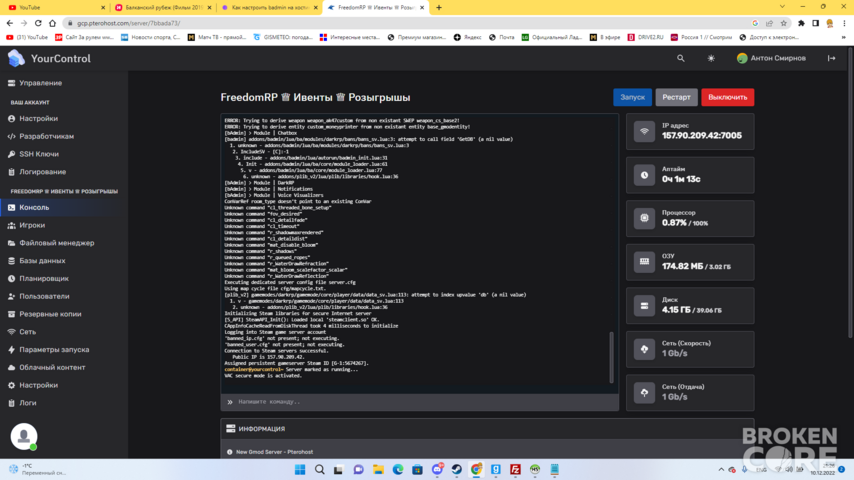Screen dimensions: 854x480
Task: Expand hidden bookmarks chevron
Action: (843, 37)
